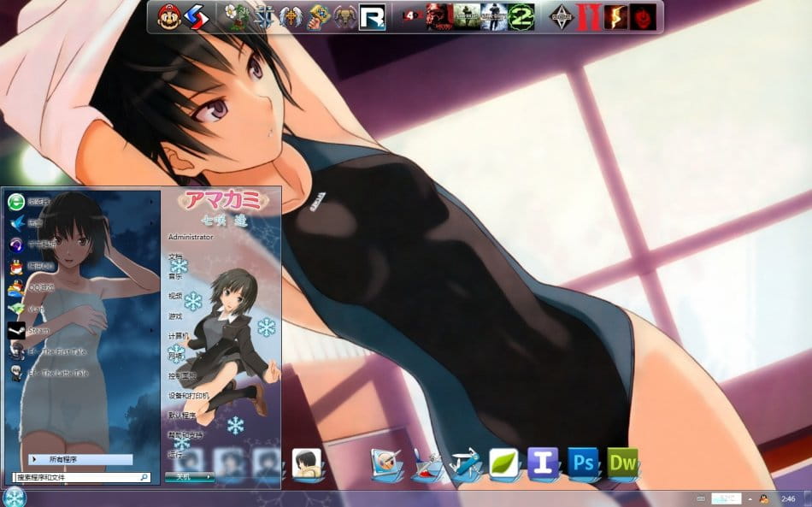The width and height of the screenshot is (812, 507).
Task: Expand the 所有程序 all programs list
Action: [x=80, y=459]
